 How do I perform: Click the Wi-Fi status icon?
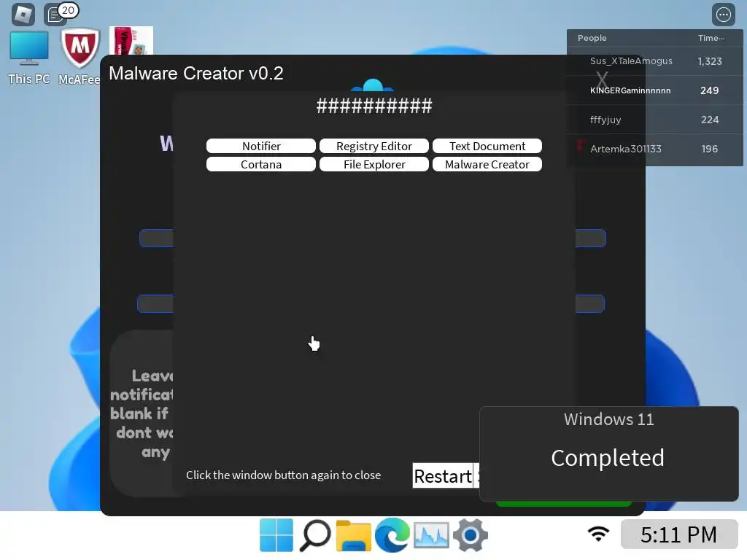[x=598, y=534]
